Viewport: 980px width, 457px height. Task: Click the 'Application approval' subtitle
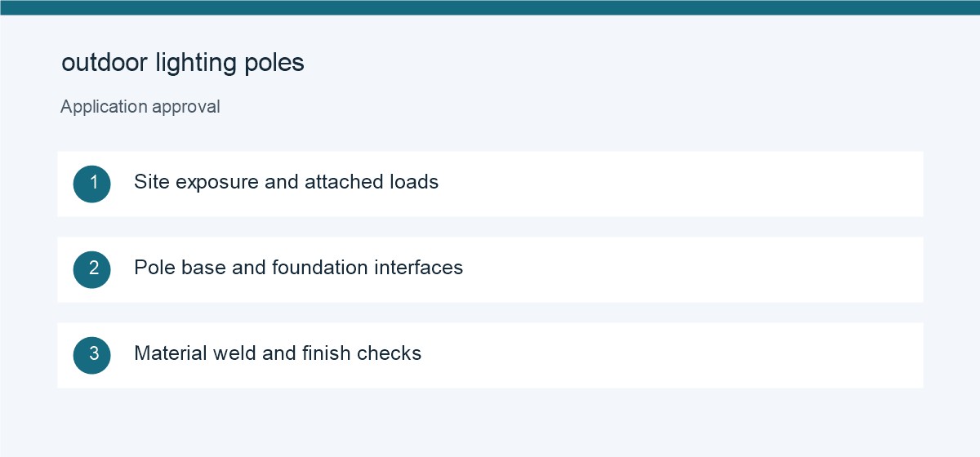(140, 107)
